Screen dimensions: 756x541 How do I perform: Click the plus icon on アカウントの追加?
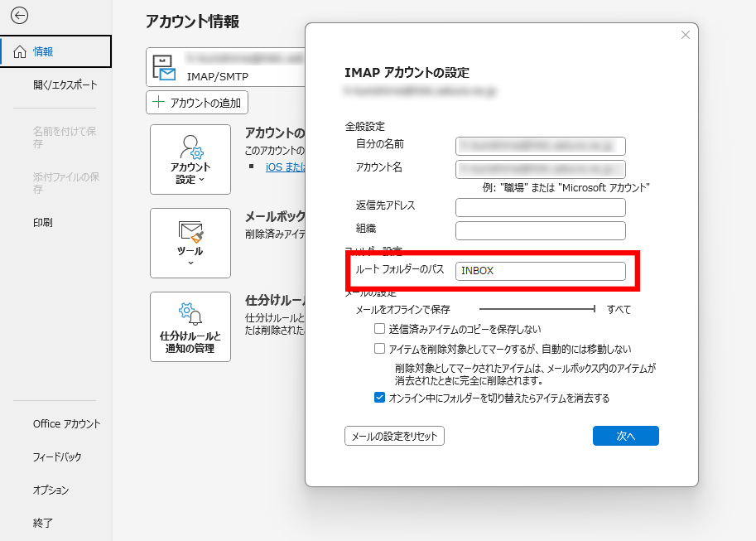click(x=158, y=103)
